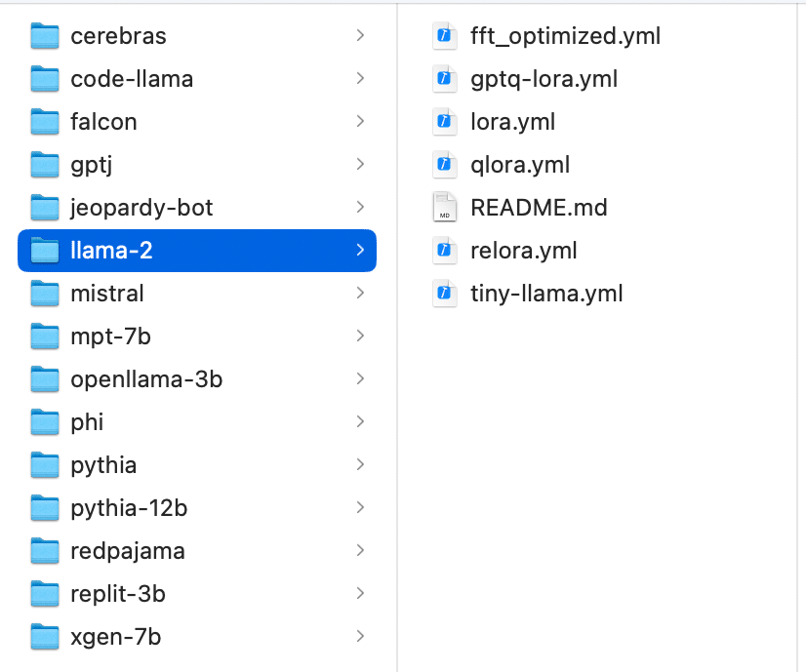Click the redpajama folder icon
806x672 pixels.
(x=45, y=551)
